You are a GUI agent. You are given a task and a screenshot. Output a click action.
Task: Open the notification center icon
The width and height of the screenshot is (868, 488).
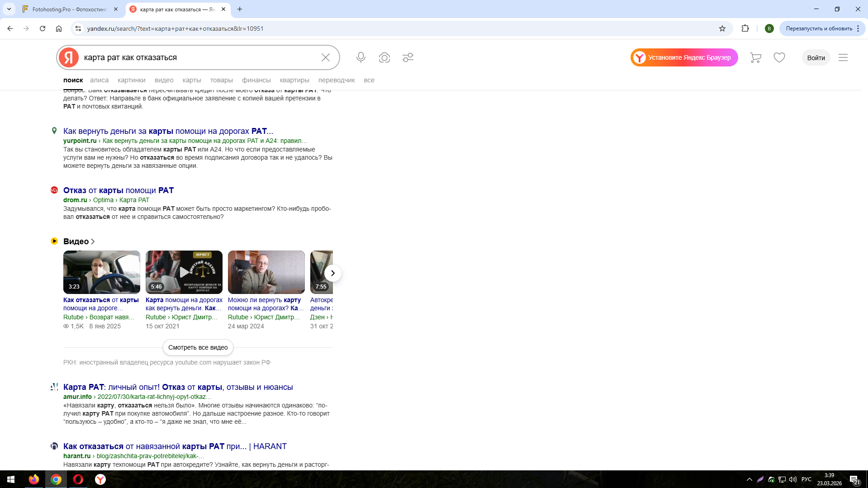(854, 480)
